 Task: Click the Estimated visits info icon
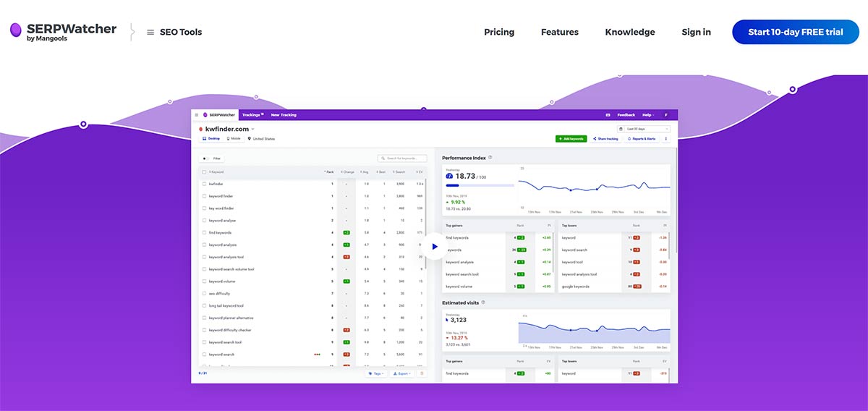pyautogui.click(x=483, y=302)
